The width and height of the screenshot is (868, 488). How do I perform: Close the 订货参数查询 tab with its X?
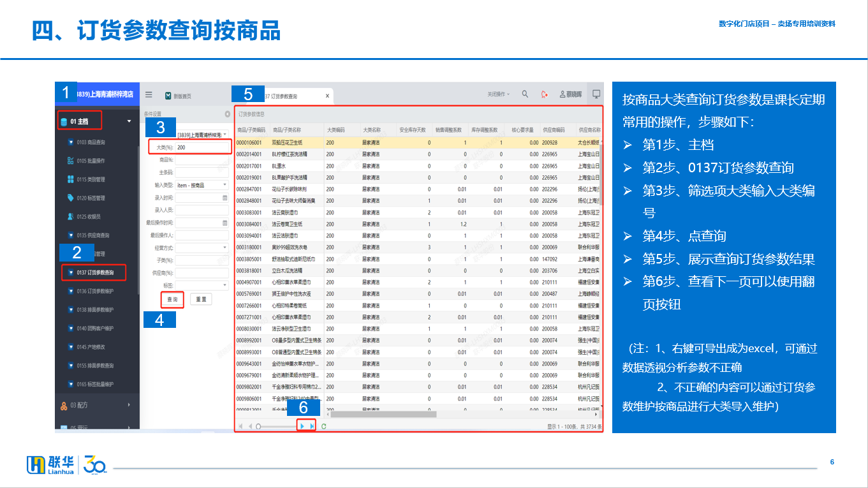click(327, 96)
